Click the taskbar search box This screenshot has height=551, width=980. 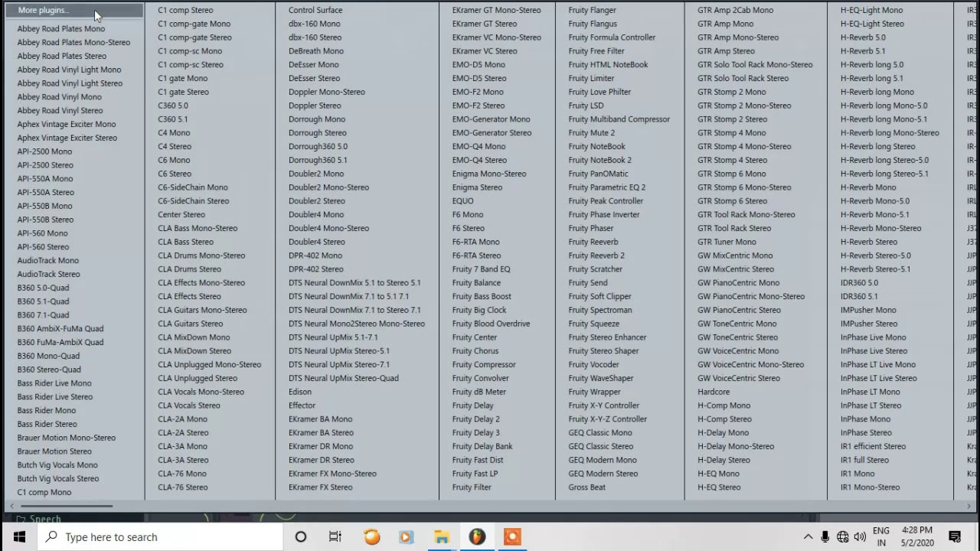pyautogui.click(x=160, y=536)
